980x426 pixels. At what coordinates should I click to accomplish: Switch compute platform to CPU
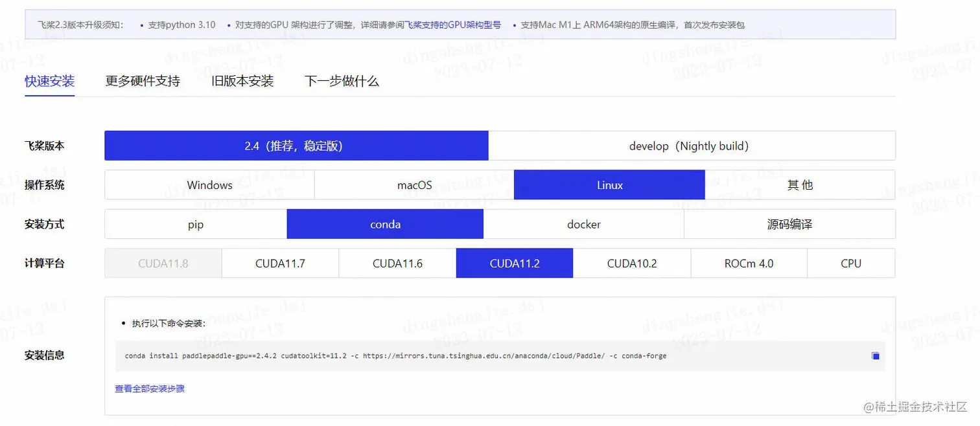click(851, 263)
